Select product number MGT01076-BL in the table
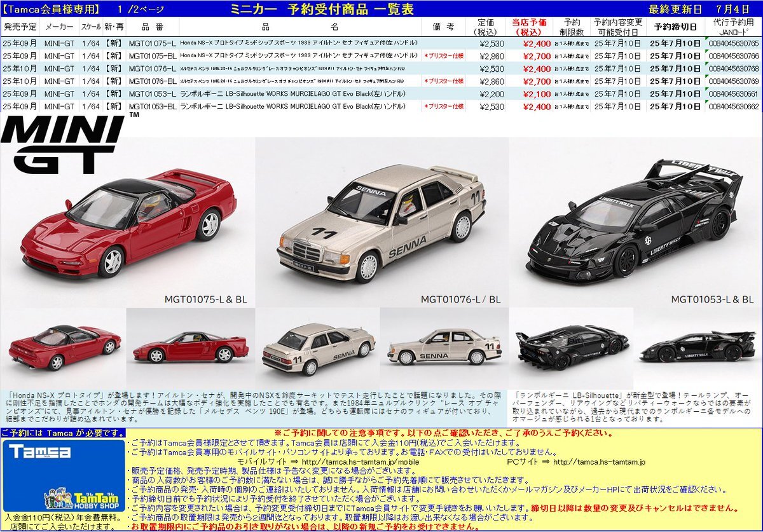 (x=153, y=81)
